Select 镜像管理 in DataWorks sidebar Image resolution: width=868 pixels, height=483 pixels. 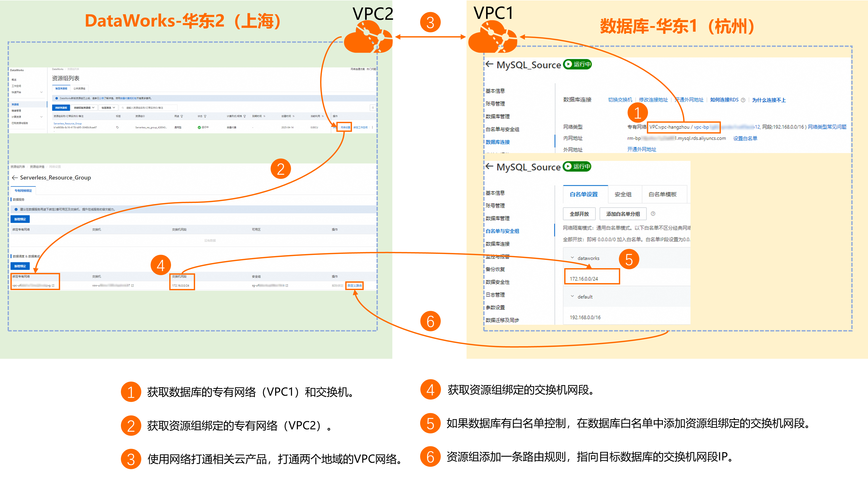point(16,110)
